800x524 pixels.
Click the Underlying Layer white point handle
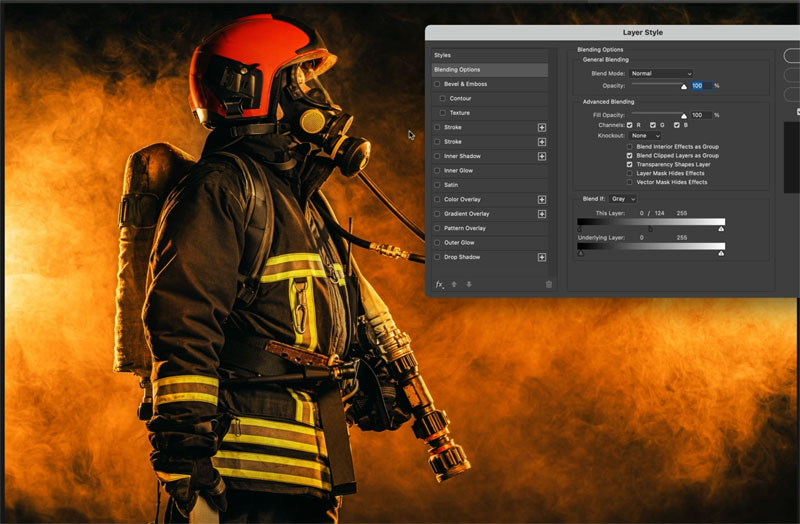pyautogui.click(x=721, y=253)
